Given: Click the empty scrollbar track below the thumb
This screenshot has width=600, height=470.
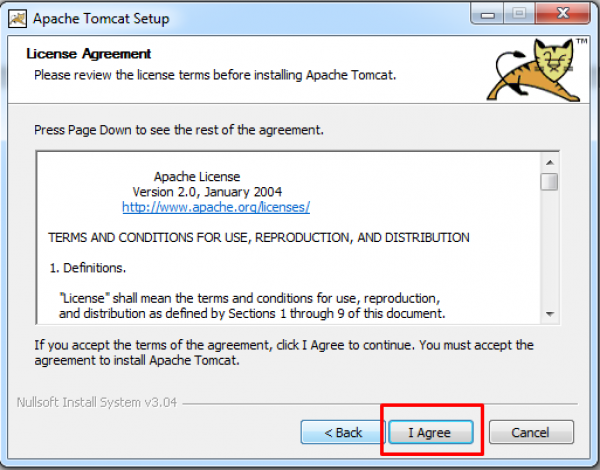Looking at the screenshot, I should coord(550,248).
